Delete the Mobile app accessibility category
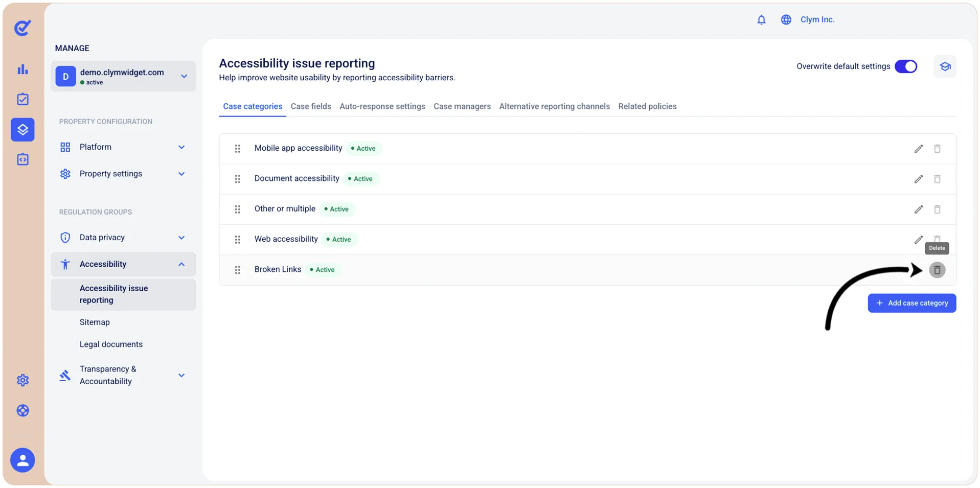 coord(937,149)
